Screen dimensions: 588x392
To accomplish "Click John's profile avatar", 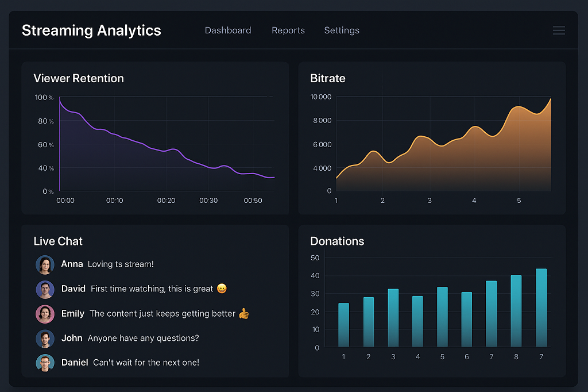I will pos(45,339).
